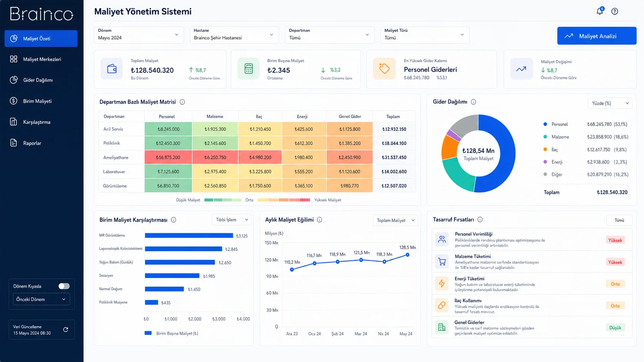Click the coin icon beside Birim Maliyeti
644x362 pixels.
pos(13,101)
